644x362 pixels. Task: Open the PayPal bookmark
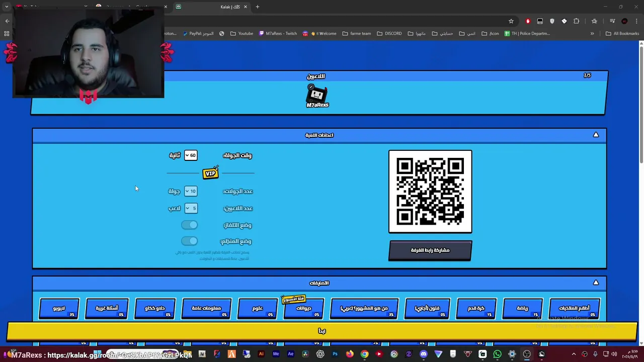pyautogui.click(x=198, y=34)
